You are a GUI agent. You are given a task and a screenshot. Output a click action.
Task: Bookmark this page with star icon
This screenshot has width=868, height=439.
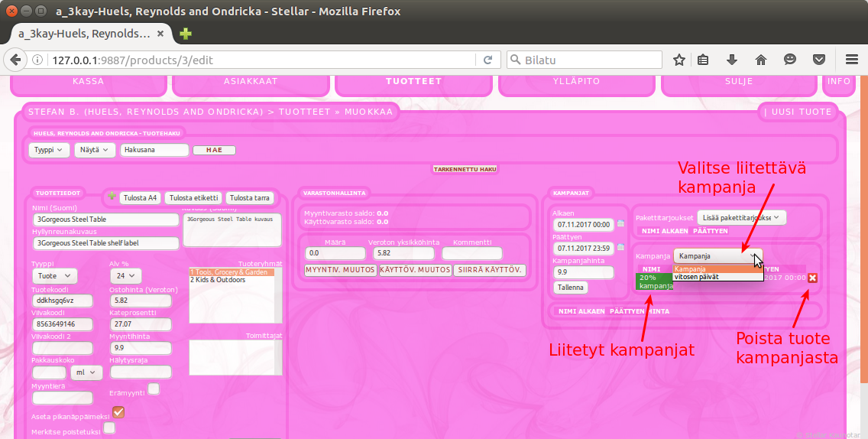(x=679, y=60)
